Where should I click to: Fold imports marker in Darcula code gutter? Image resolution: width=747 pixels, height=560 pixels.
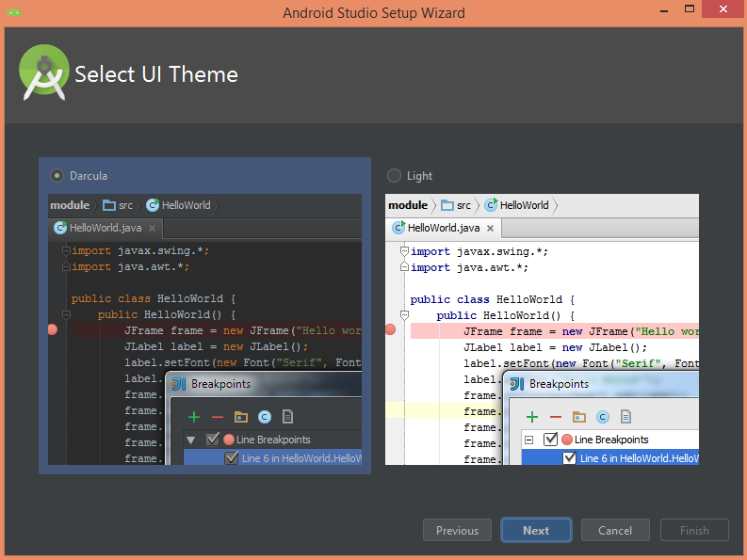coord(66,250)
